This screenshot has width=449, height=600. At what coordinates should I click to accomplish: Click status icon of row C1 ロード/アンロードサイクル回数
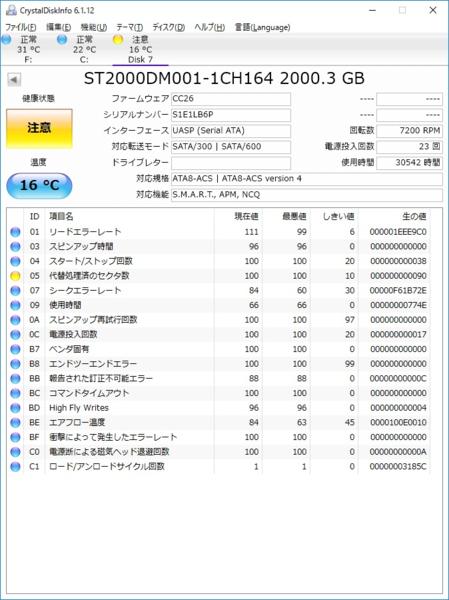15,467
